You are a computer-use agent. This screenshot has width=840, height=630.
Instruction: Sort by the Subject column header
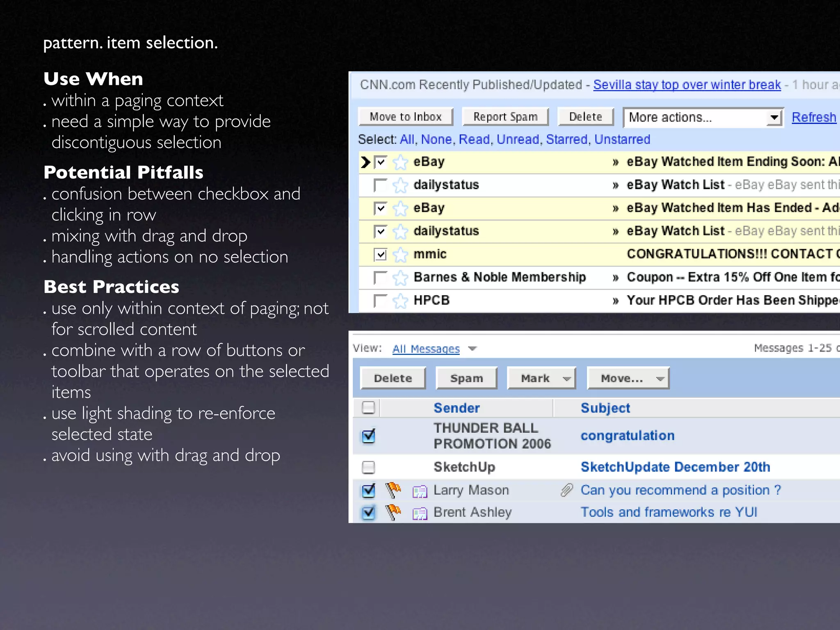(x=605, y=408)
